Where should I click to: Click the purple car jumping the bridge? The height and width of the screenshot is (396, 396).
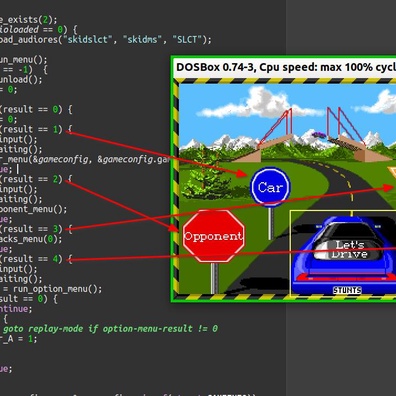(x=319, y=134)
